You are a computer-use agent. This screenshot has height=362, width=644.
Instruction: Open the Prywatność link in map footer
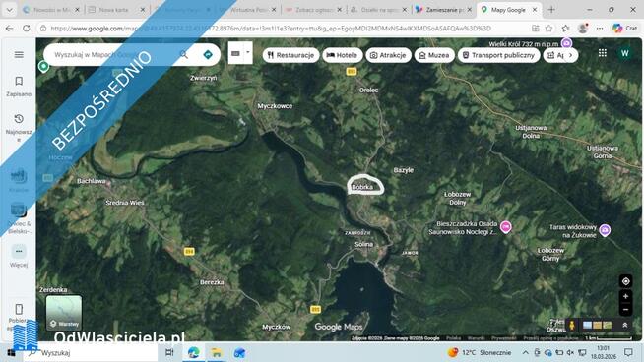pos(504,338)
